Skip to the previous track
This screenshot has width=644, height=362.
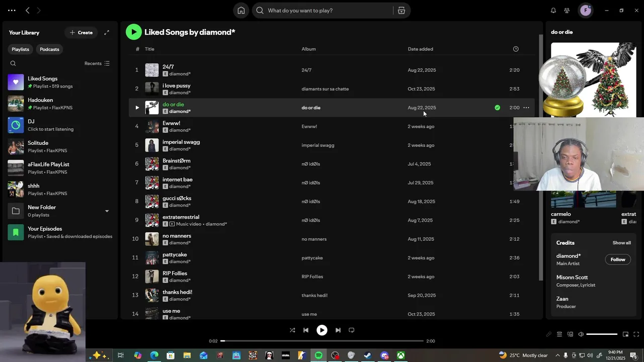(306, 330)
